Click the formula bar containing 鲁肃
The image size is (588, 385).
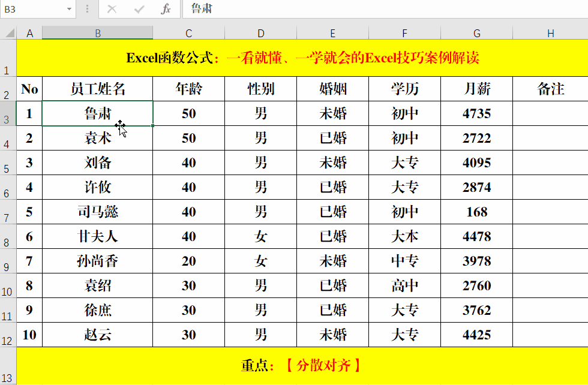point(385,8)
